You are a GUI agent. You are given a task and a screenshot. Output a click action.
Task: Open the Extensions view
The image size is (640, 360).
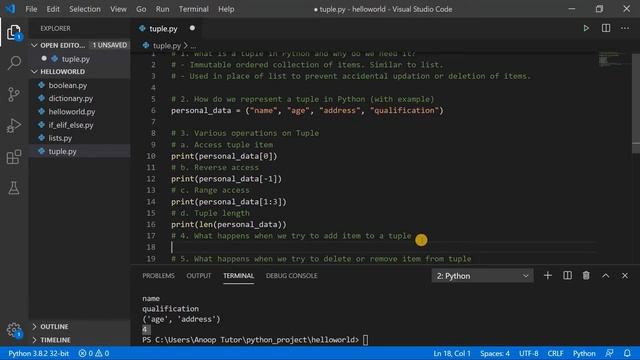[x=14, y=157]
